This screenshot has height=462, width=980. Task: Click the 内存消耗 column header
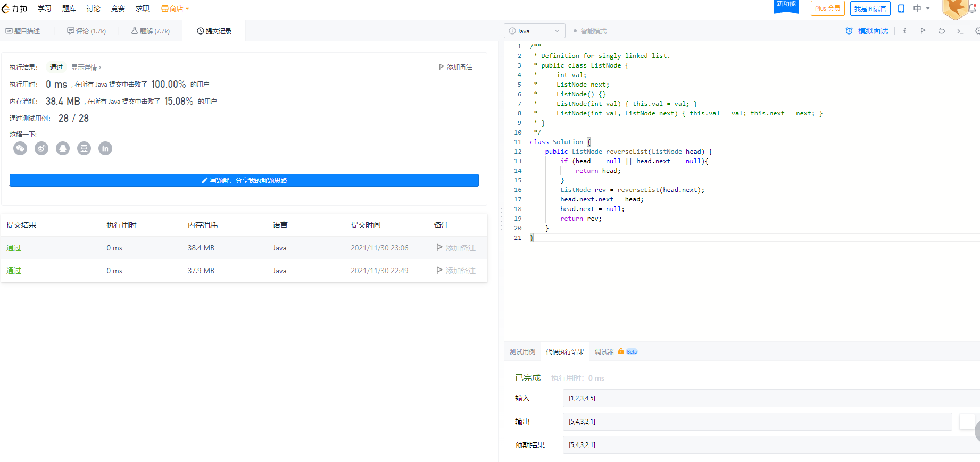[203, 225]
